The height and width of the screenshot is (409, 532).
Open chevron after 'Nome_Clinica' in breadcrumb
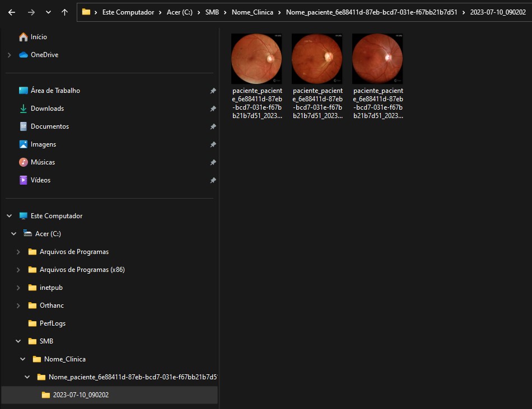pyautogui.click(x=279, y=12)
